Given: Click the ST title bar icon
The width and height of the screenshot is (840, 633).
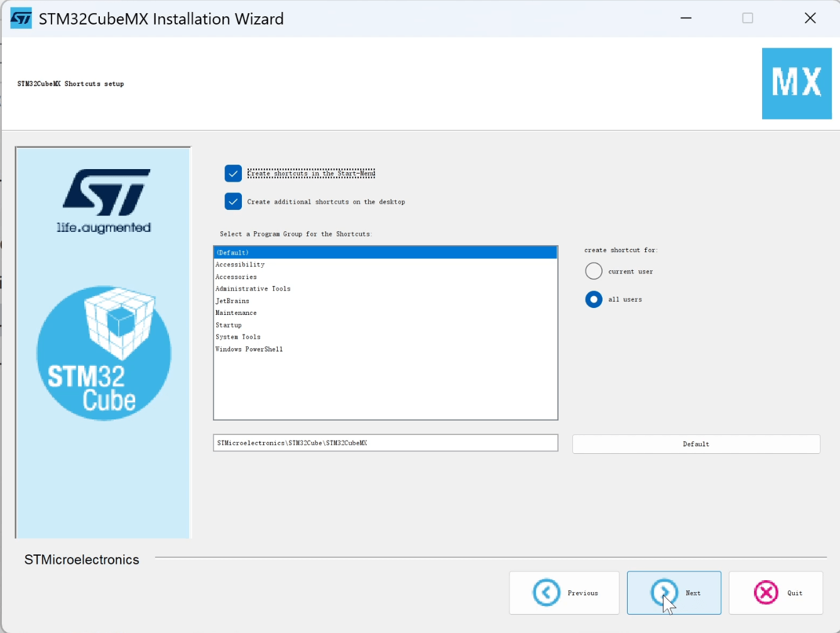Looking at the screenshot, I should pos(21,19).
